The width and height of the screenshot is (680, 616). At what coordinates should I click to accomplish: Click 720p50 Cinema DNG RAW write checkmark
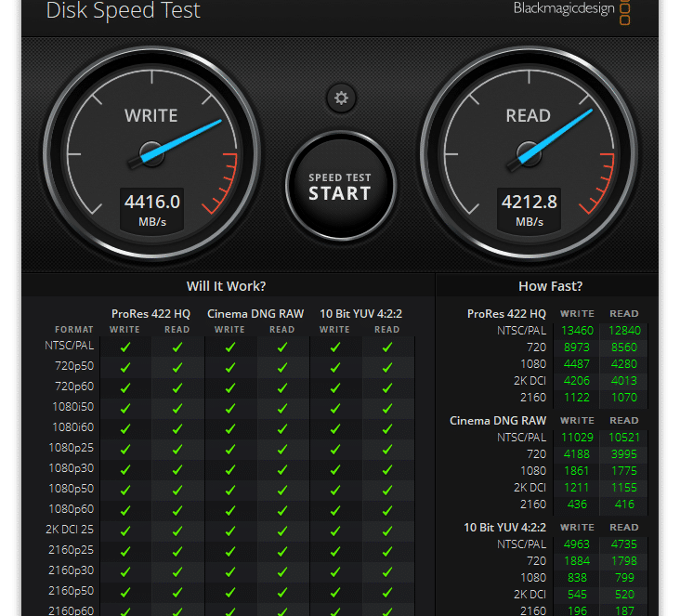pos(229,367)
